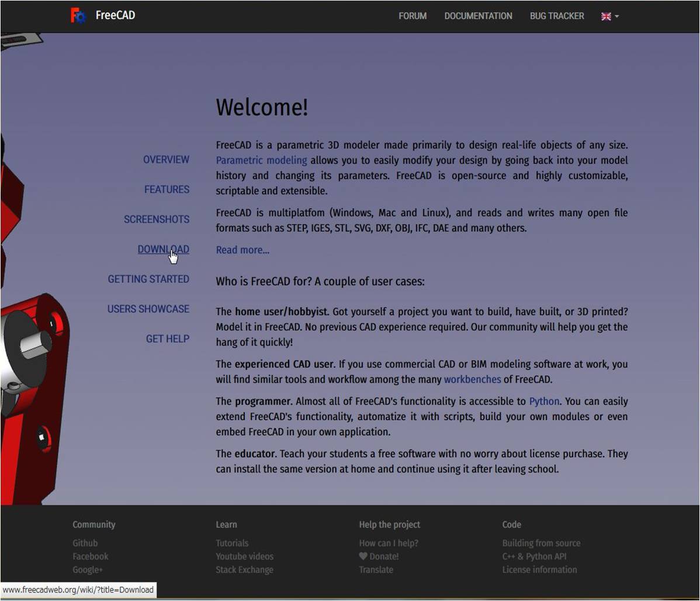The height and width of the screenshot is (601, 700).
Task: Navigate to GETTING STARTED
Action: pyautogui.click(x=148, y=279)
